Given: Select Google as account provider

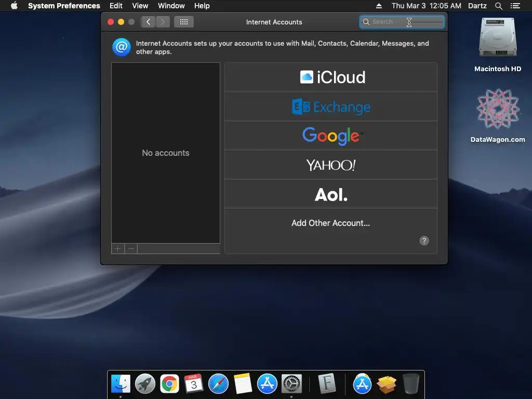Looking at the screenshot, I should tap(331, 136).
